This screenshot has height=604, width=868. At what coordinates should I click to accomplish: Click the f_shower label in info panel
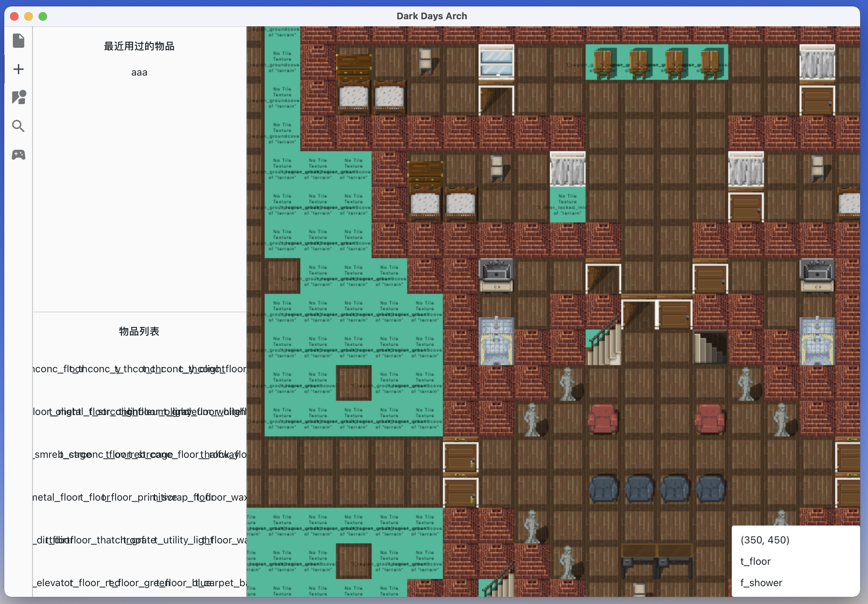pos(761,583)
